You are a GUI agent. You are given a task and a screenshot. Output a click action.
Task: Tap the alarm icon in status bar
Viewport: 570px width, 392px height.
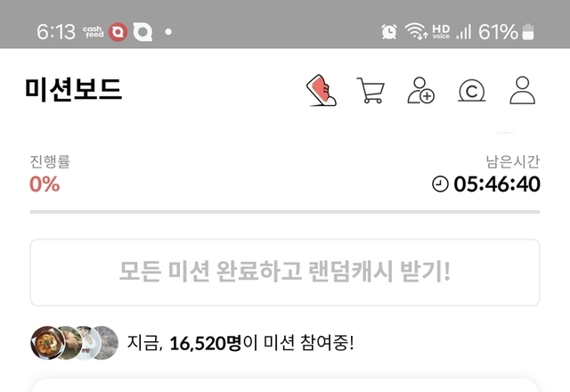coord(389,32)
